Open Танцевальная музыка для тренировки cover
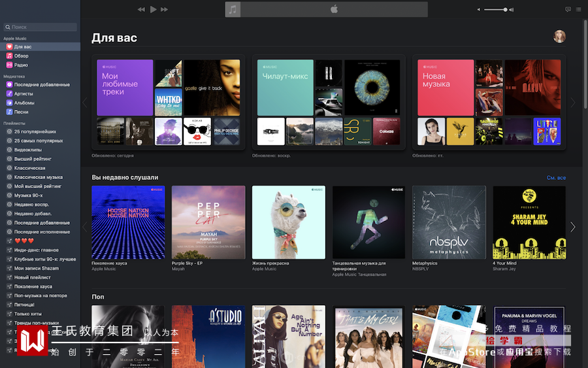 tap(369, 222)
